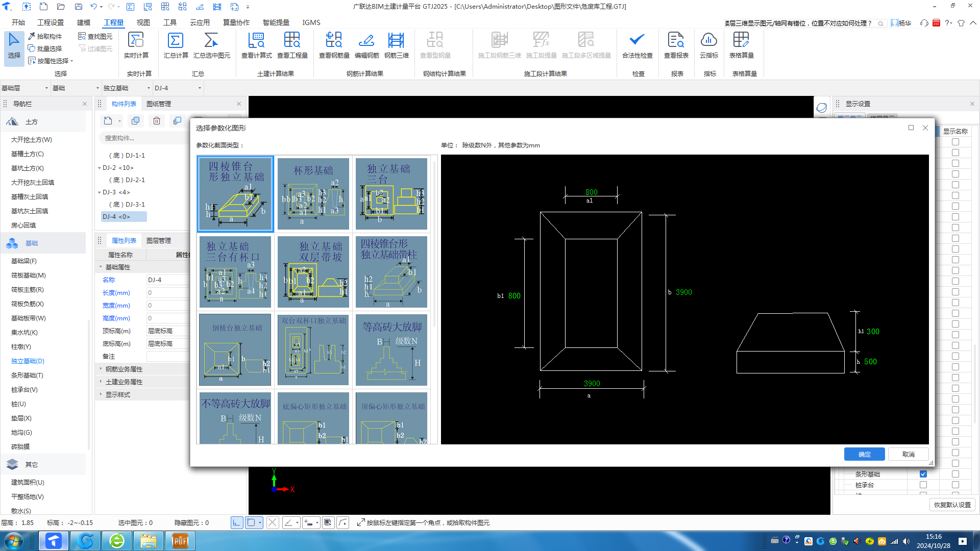Click the delete trash icon in 构件列表
The height and width of the screenshot is (551, 980).
click(x=157, y=121)
